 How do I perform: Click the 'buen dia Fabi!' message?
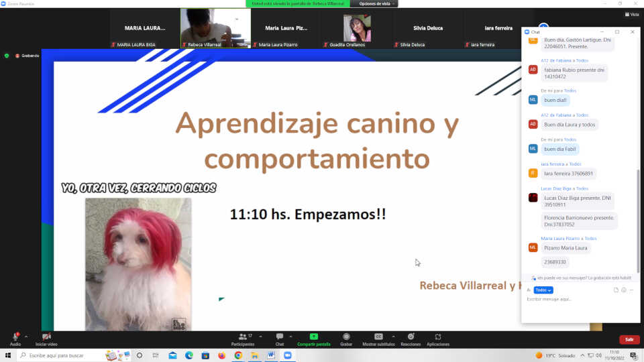559,149
